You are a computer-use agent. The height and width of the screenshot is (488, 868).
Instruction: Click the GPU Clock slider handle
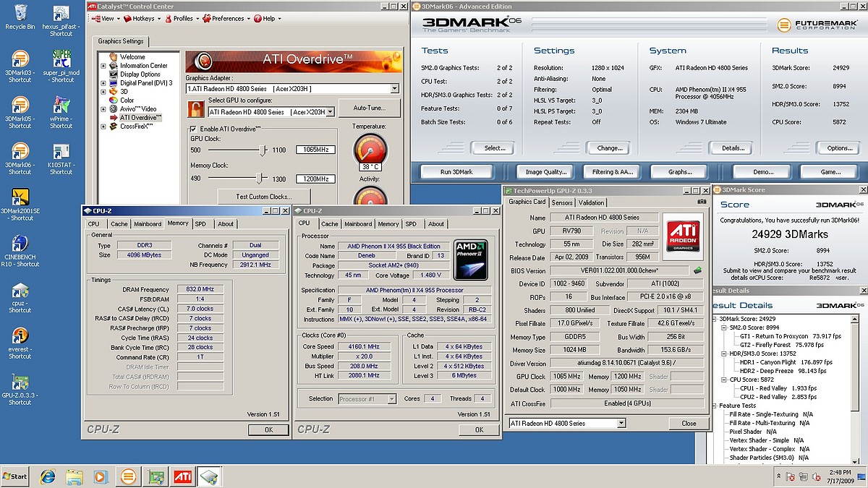point(263,150)
